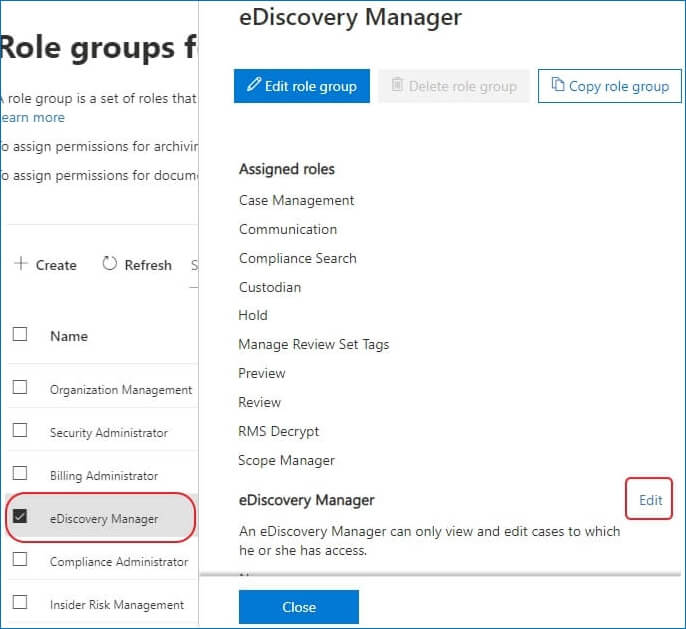Click the RMS Decrypt assigned role
The image size is (686, 629).
point(279,432)
